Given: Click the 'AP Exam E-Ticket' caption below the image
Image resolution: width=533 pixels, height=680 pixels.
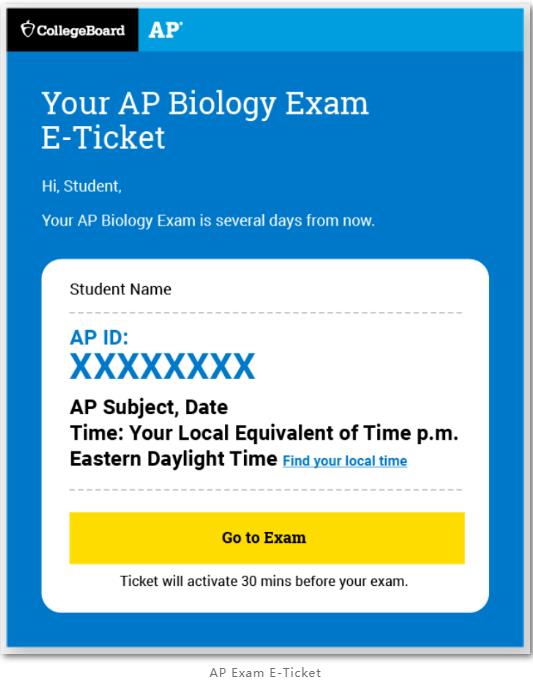Looking at the screenshot, I should pos(265,672).
